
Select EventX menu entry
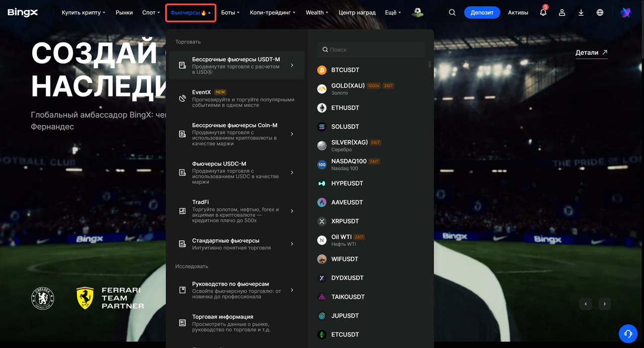click(x=236, y=99)
